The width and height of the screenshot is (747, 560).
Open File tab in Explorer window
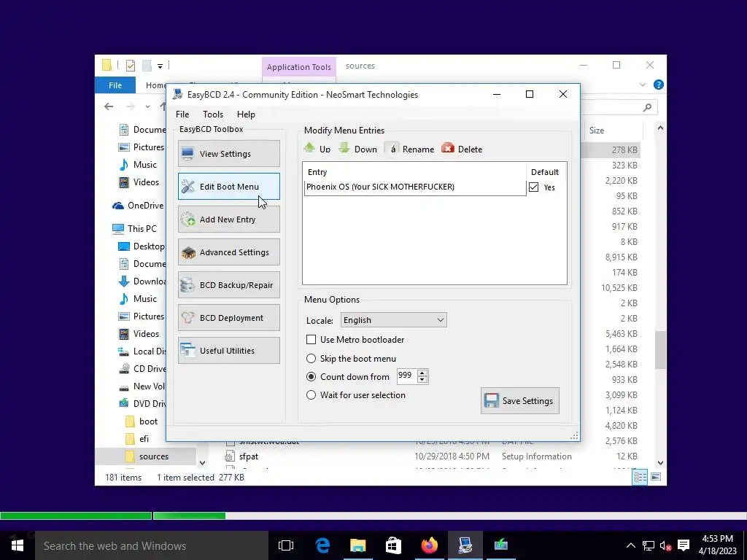[x=115, y=85]
